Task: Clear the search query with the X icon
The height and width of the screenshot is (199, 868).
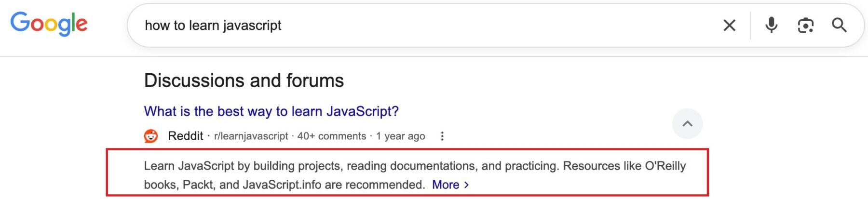Action: point(729,25)
